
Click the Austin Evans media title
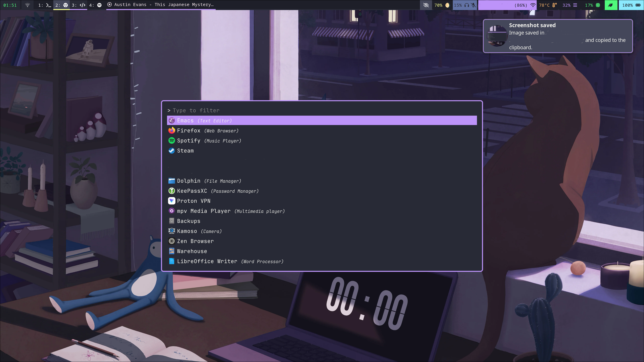164,5
